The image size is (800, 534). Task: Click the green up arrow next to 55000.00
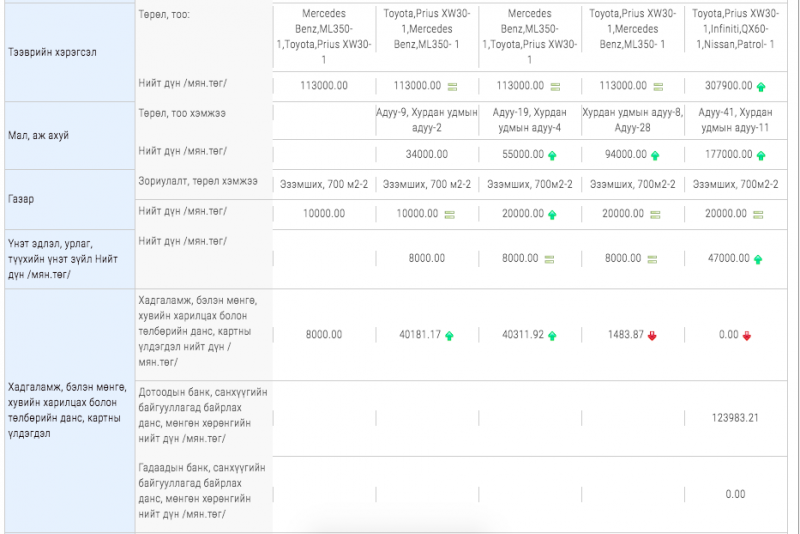pos(553,155)
